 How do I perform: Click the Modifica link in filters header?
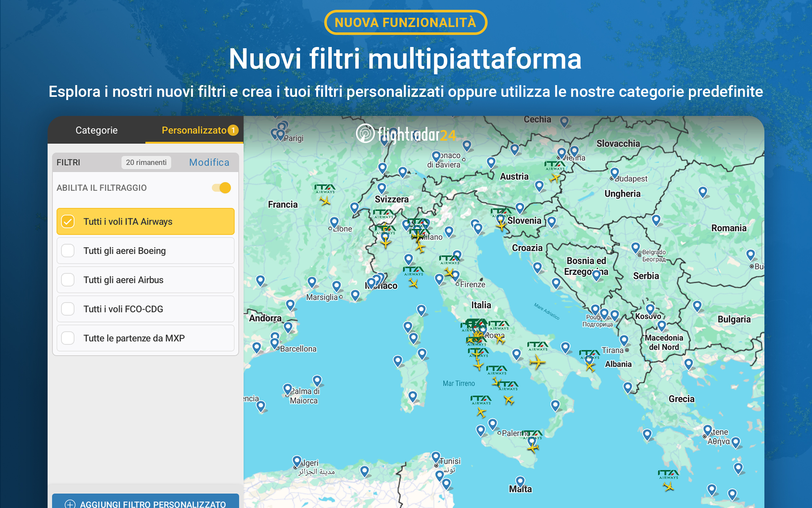pos(209,162)
